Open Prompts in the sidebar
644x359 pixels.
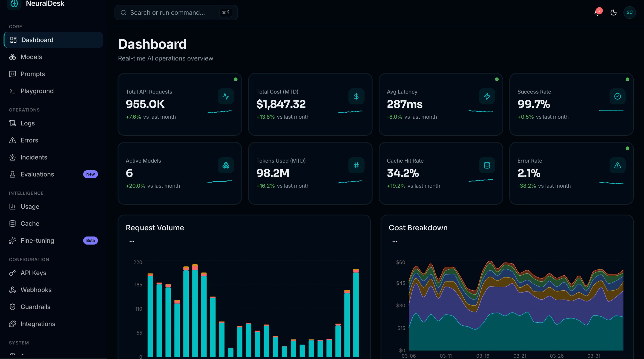pyautogui.click(x=54, y=74)
